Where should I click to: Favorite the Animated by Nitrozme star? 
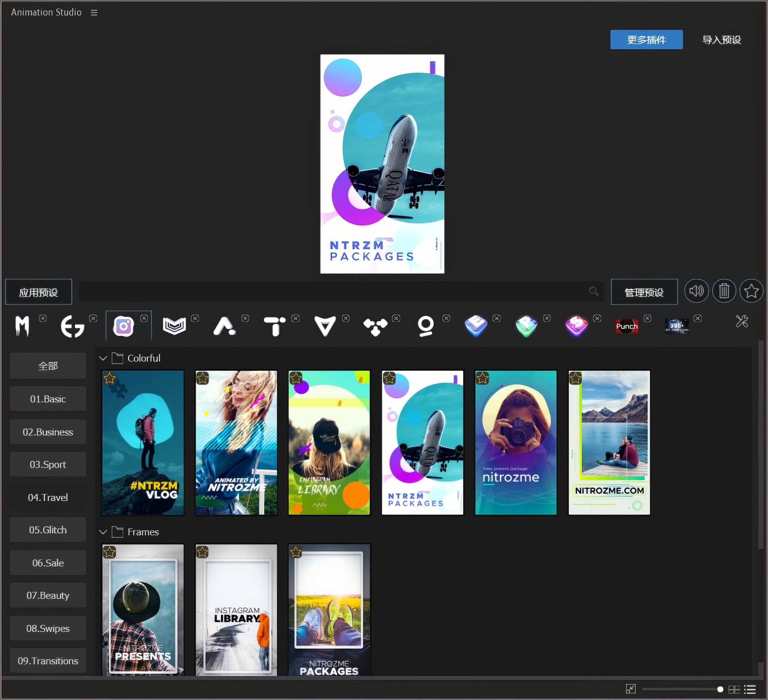[x=203, y=378]
